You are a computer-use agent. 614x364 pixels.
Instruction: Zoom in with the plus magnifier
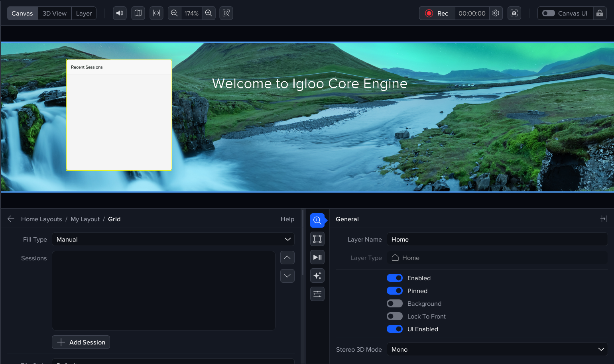209,13
